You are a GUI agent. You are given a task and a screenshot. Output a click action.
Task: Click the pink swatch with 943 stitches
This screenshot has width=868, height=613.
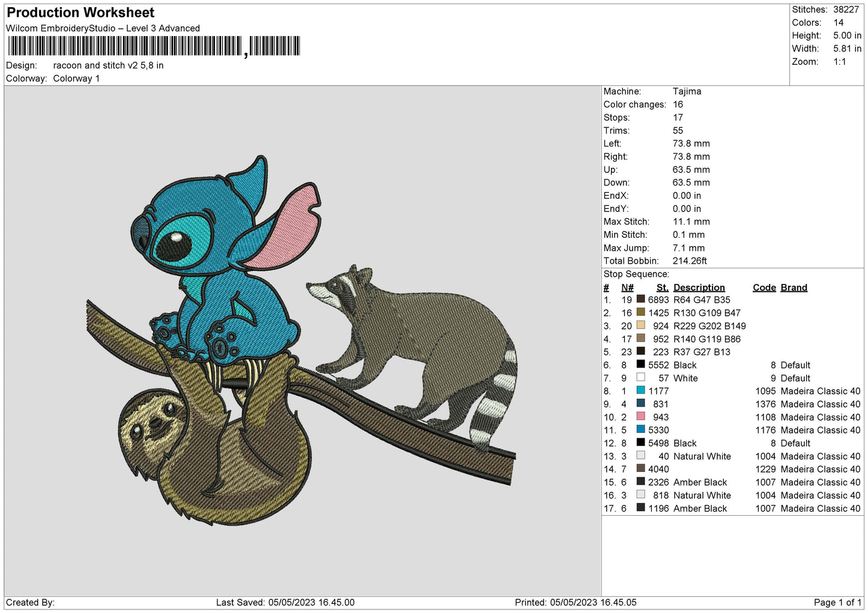pos(640,416)
